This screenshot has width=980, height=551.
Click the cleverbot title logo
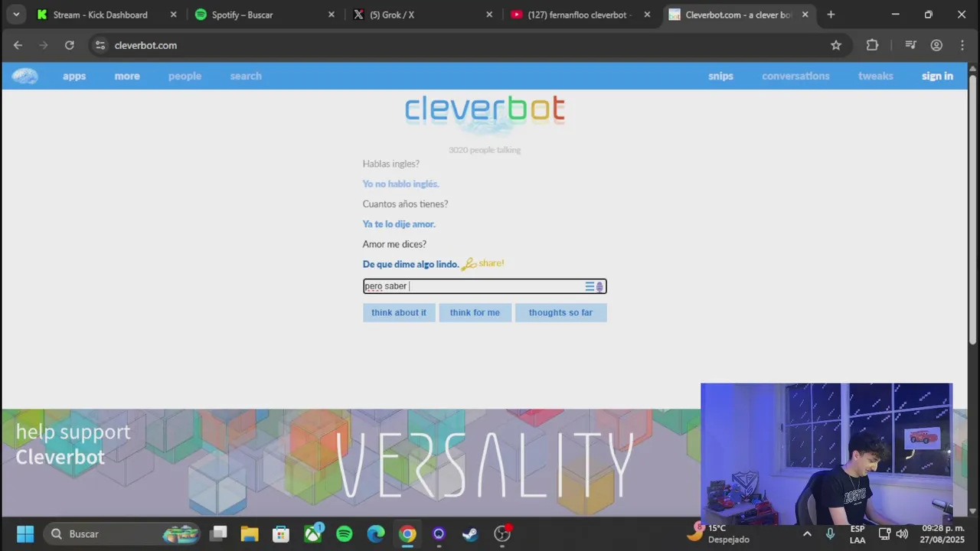pyautogui.click(x=485, y=109)
